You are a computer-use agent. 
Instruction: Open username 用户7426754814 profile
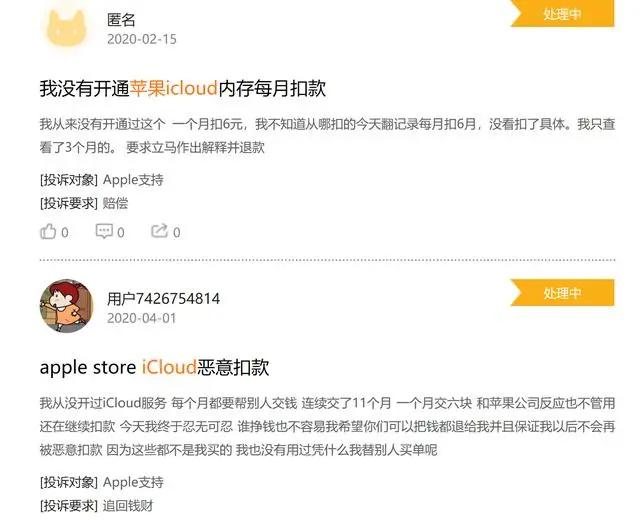[163, 298]
